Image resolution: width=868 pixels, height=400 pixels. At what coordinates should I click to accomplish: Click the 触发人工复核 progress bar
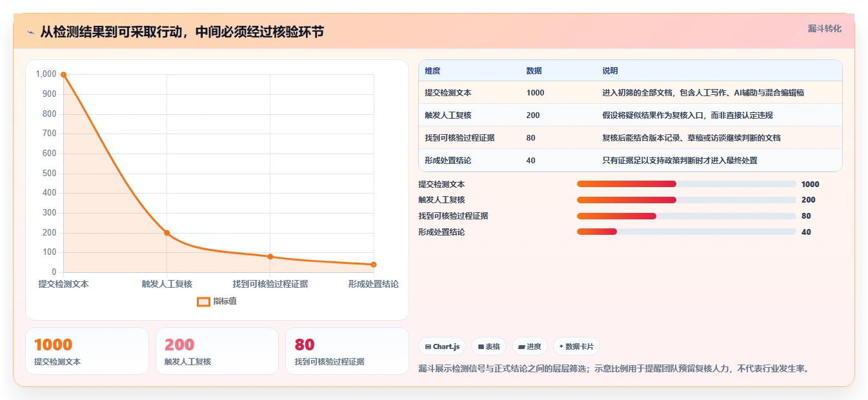pos(687,200)
